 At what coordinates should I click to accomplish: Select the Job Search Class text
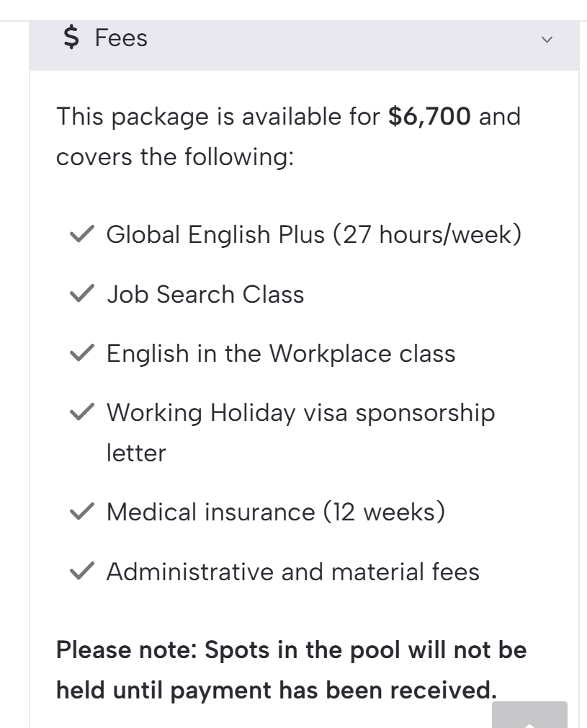click(205, 294)
